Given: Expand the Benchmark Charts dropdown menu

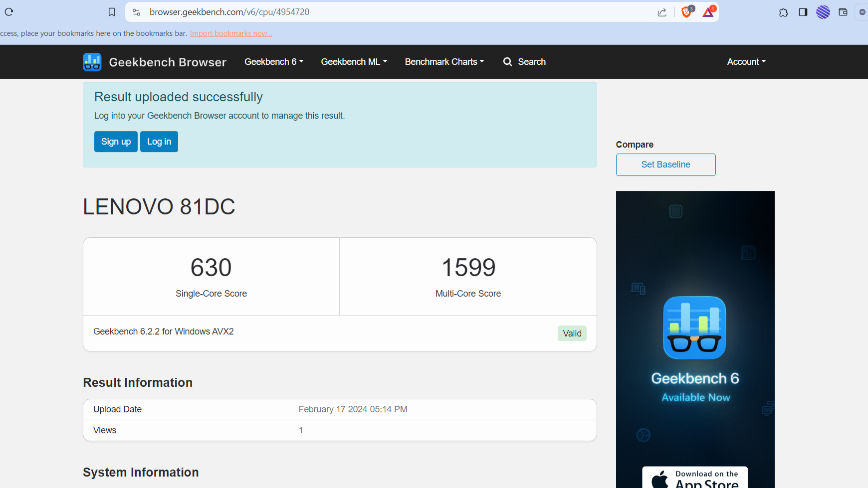Looking at the screenshot, I should pyautogui.click(x=444, y=62).
